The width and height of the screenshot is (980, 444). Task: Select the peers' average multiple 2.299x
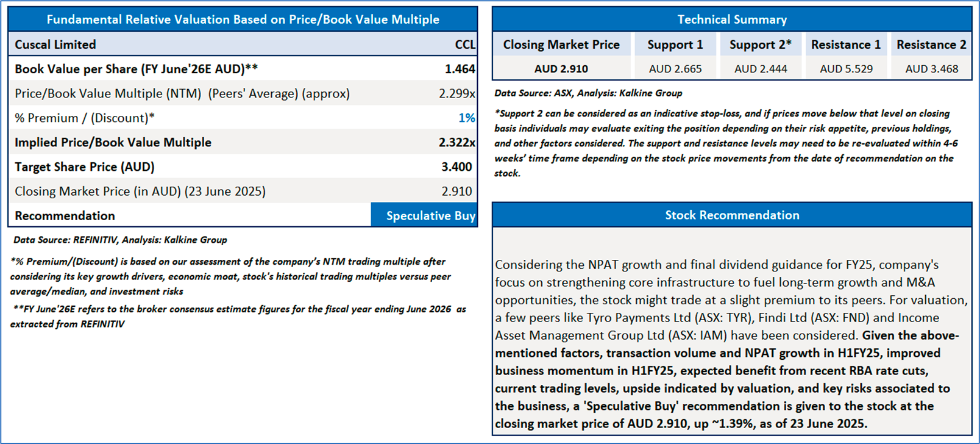coord(456,93)
